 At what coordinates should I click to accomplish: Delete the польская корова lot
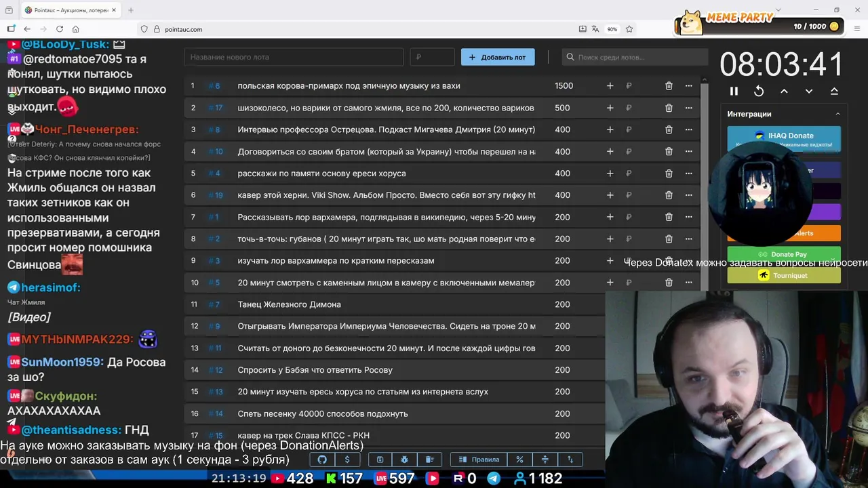[x=669, y=86]
